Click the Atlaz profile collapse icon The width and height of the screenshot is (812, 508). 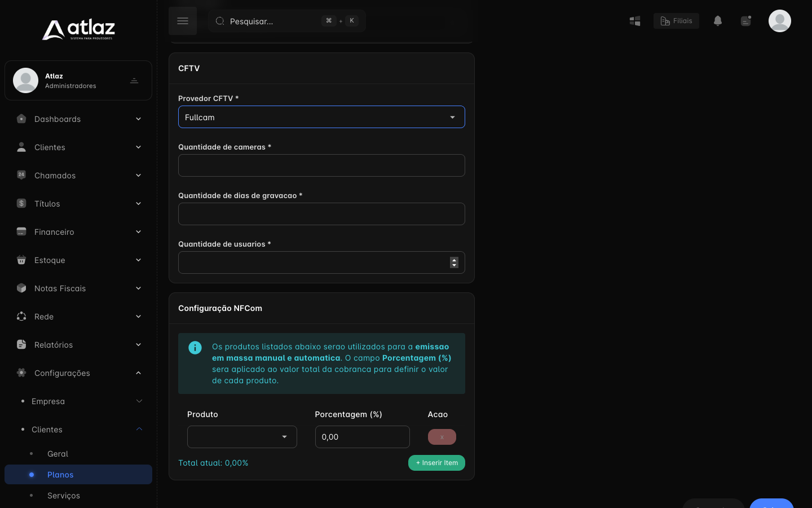[x=134, y=81]
